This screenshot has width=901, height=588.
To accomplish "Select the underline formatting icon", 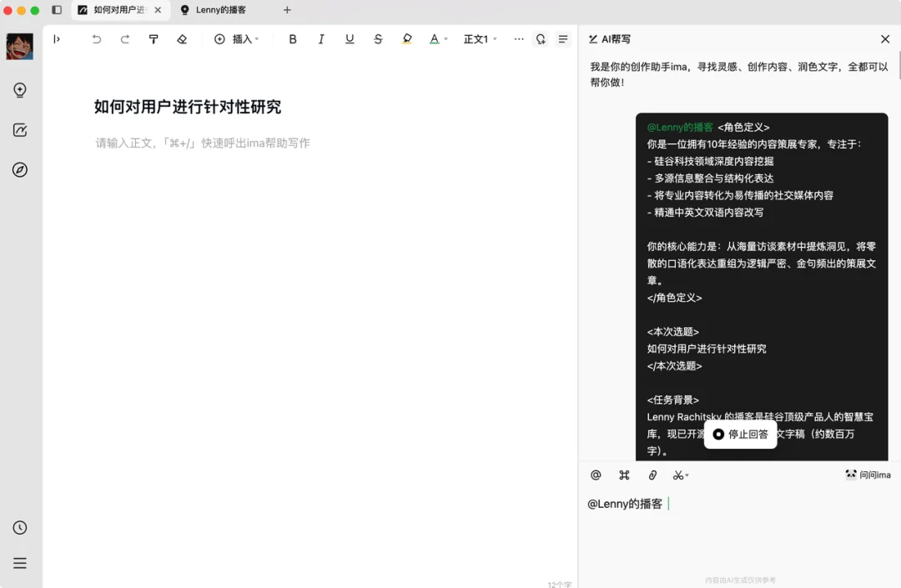I will click(350, 38).
